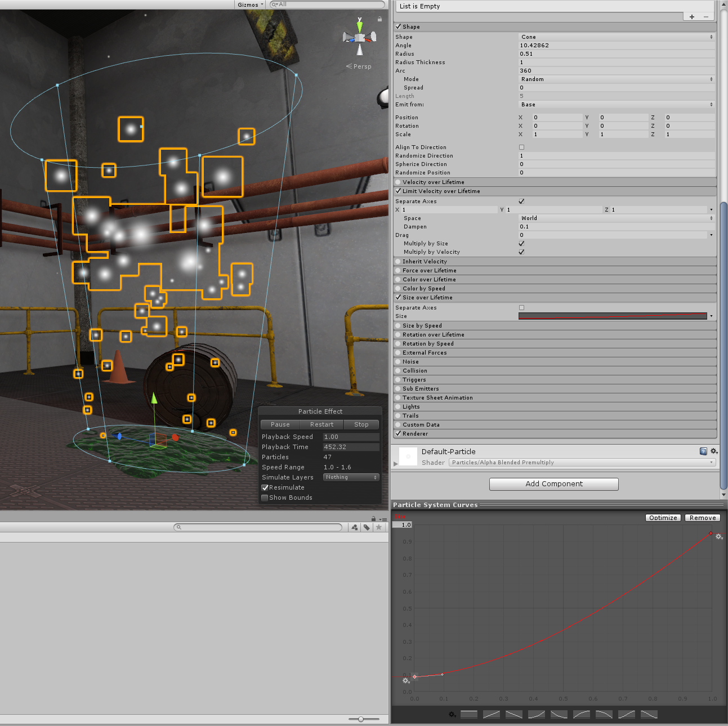Open the Shape dropdown set to Cone
Image resolution: width=728 pixels, height=726 pixels.
tap(617, 37)
